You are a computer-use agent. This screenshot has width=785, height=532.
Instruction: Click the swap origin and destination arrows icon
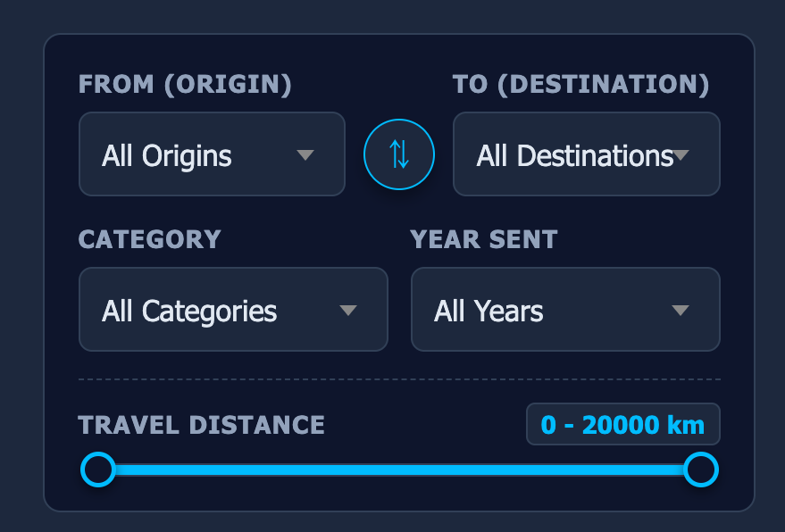coord(398,154)
